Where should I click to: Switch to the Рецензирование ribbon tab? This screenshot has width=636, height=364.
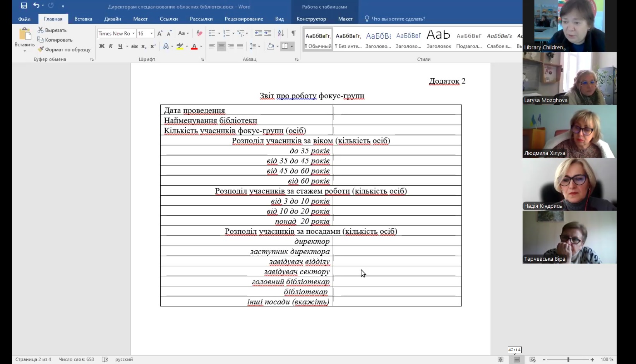[244, 19]
